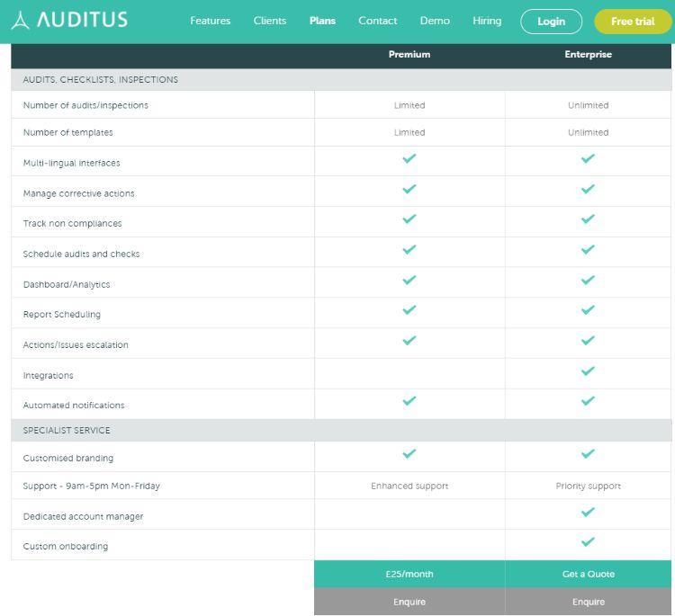Open the Clients menu item
675x616 pixels.
click(269, 21)
